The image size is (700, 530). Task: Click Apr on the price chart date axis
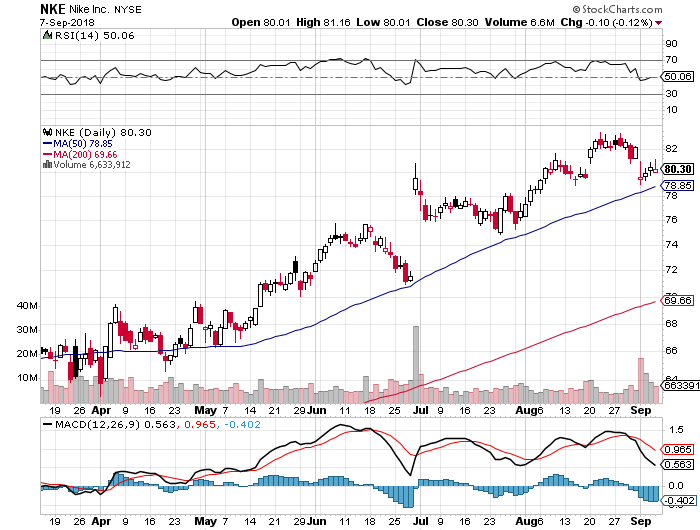[x=101, y=410]
